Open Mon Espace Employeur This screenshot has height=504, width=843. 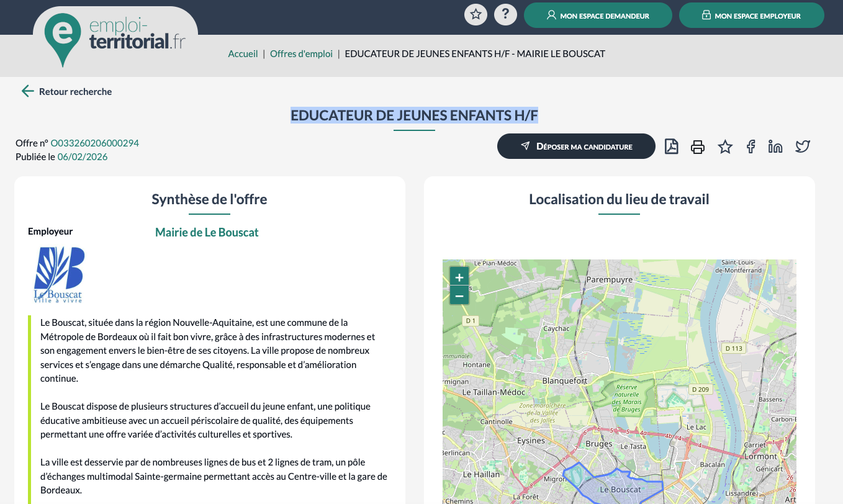click(x=751, y=16)
